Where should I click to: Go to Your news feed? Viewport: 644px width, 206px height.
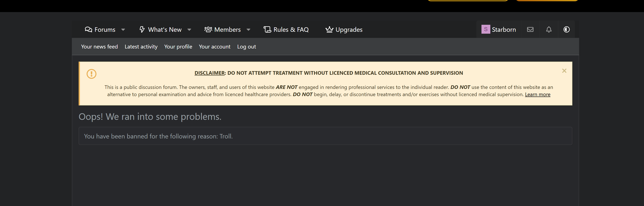100,47
